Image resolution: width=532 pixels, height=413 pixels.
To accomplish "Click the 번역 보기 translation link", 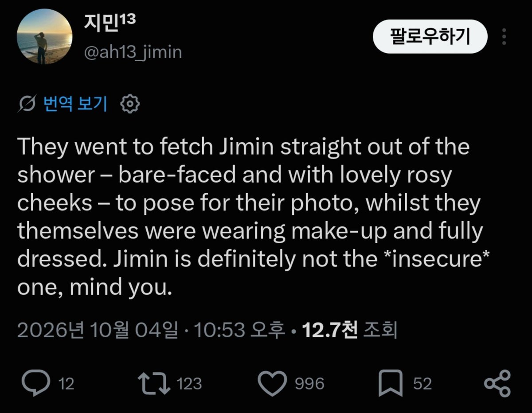I will point(75,104).
